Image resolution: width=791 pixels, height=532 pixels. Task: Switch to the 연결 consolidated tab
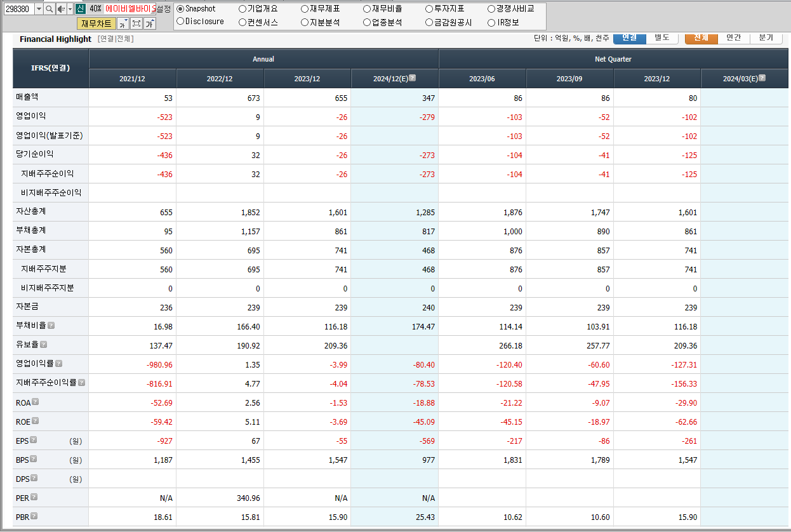630,38
